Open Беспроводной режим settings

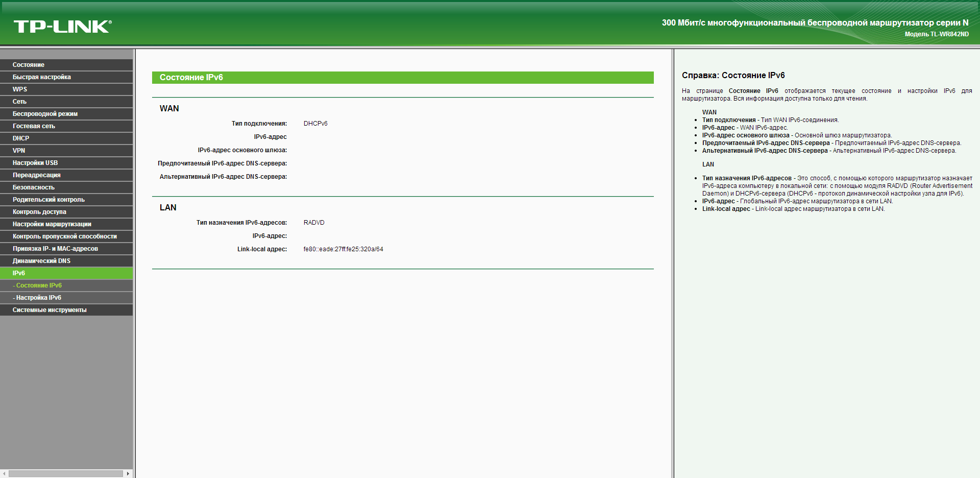tap(66, 114)
